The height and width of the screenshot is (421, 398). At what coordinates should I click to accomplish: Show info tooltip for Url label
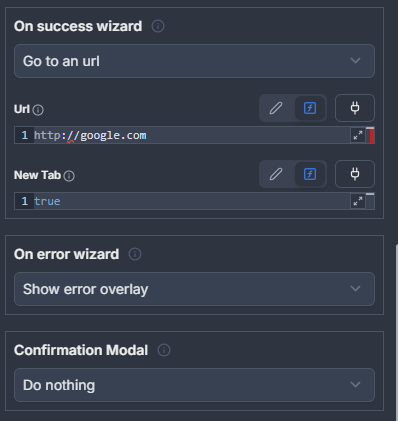click(38, 110)
